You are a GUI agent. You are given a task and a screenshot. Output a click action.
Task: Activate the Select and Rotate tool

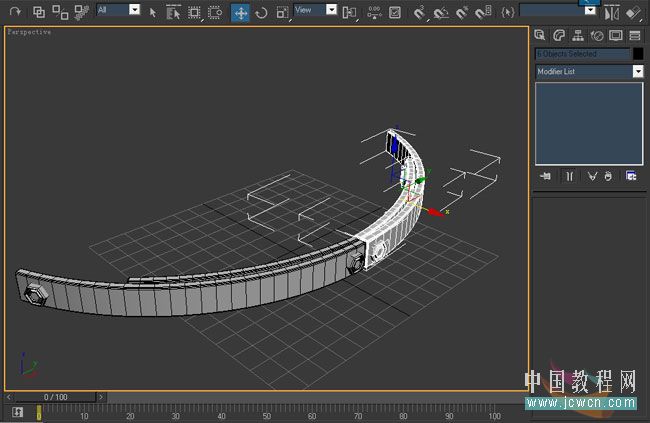(x=261, y=13)
